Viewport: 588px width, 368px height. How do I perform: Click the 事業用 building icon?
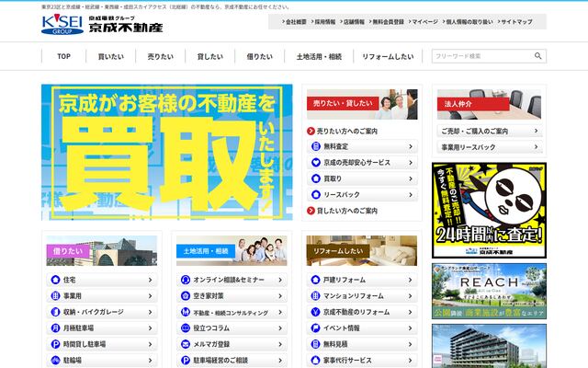click(x=55, y=296)
